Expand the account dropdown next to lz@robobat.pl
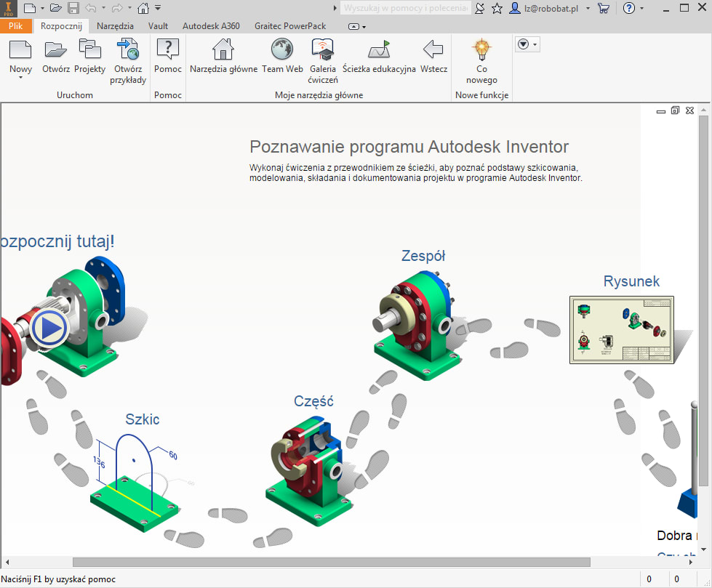 [x=588, y=8]
